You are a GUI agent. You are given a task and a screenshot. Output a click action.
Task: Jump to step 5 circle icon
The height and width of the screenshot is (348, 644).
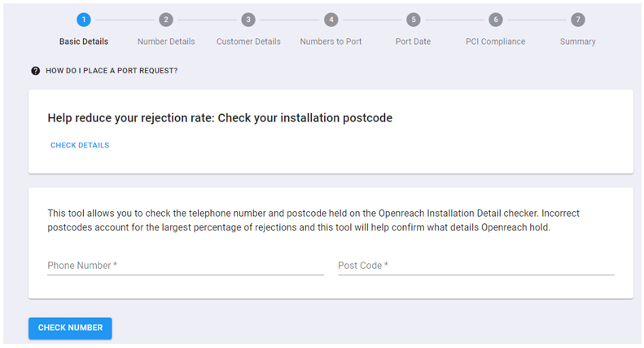coord(413,20)
